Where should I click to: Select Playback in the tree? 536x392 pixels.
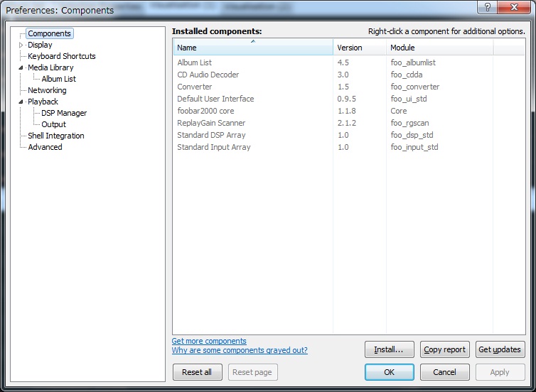click(x=43, y=102)
